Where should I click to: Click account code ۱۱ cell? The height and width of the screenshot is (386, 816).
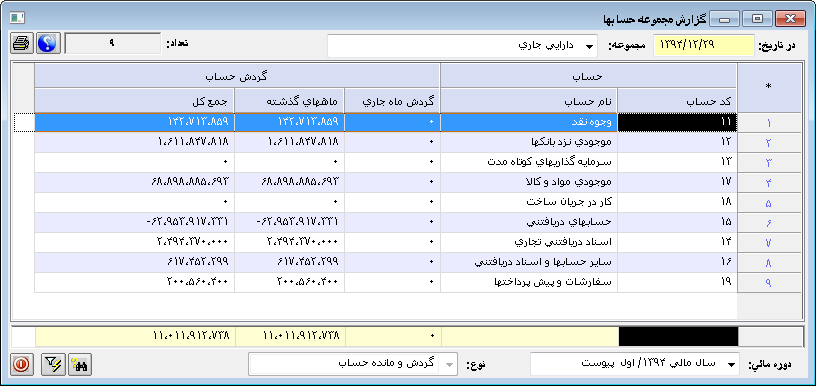coord(677,123)
